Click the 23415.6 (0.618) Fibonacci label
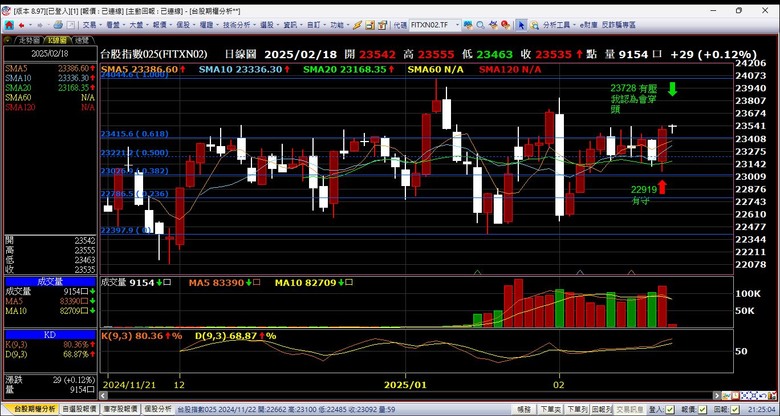 pyautogui.click(x=134, y=134)
